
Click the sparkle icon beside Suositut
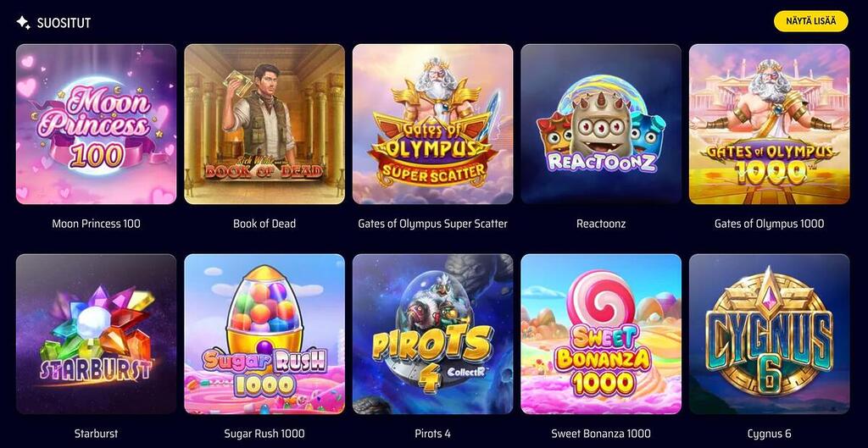(x=23, y=23)
